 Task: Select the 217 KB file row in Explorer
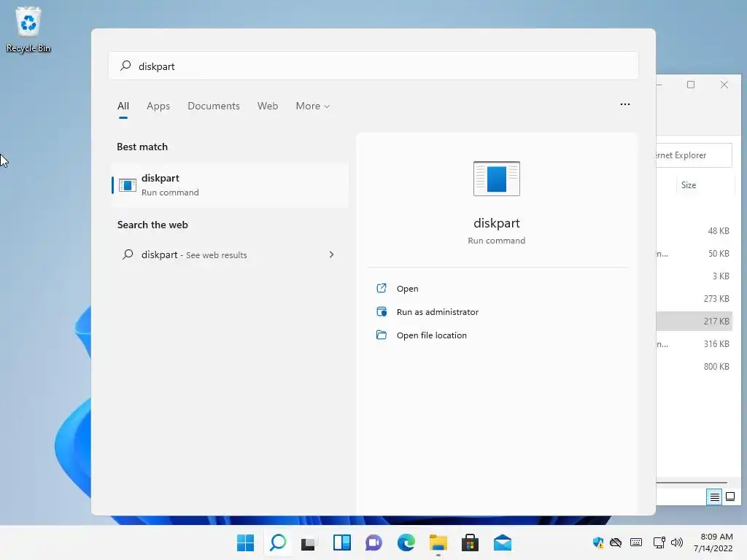(x=694, y=321)
